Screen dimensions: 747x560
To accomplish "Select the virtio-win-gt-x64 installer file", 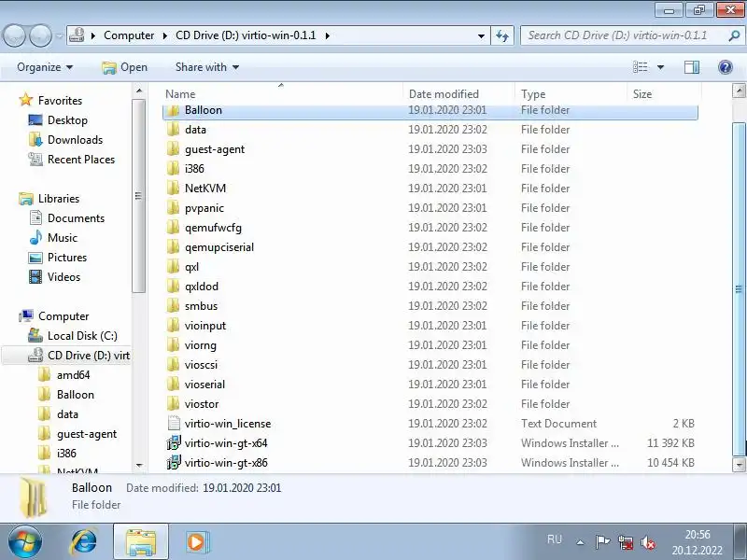I will point(430,442).
